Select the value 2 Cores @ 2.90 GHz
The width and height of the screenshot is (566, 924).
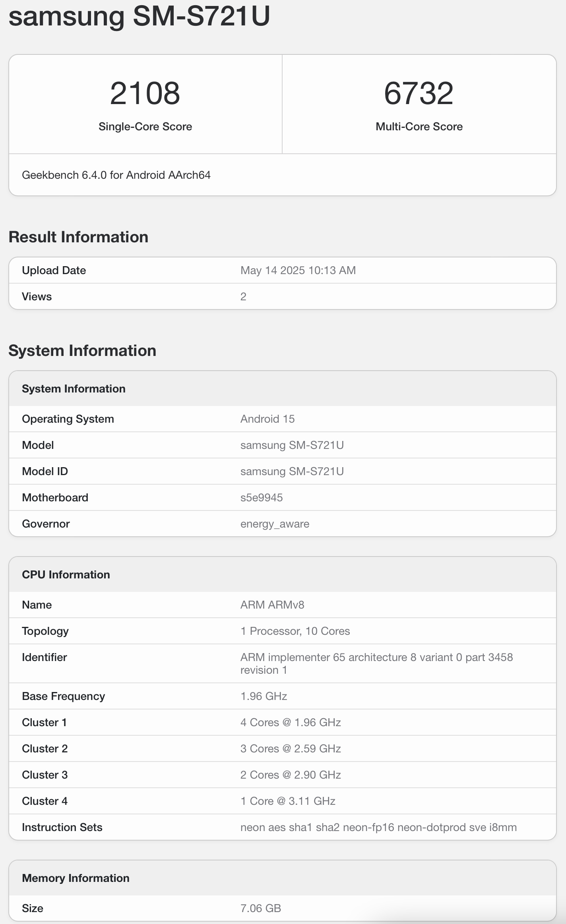pyautogui.click(x=291, y=775)
